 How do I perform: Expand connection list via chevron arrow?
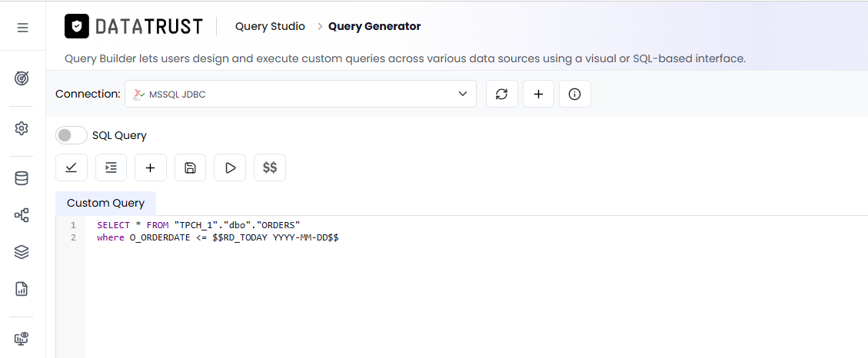pos(463,94)
